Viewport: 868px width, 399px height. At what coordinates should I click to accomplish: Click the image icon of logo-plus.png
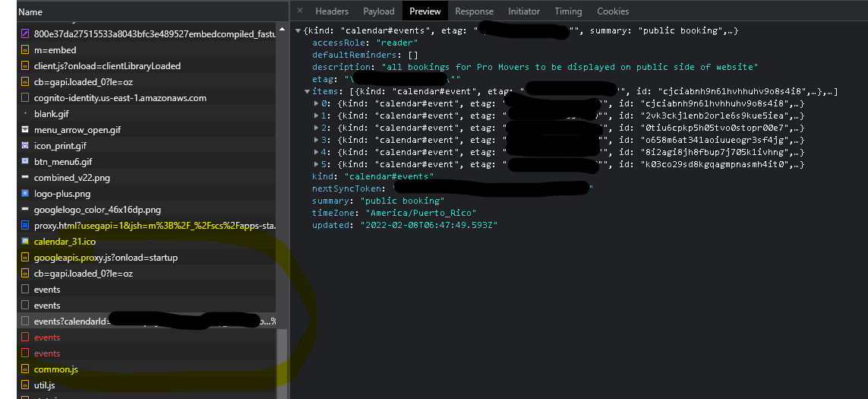(x=25, y=194)
